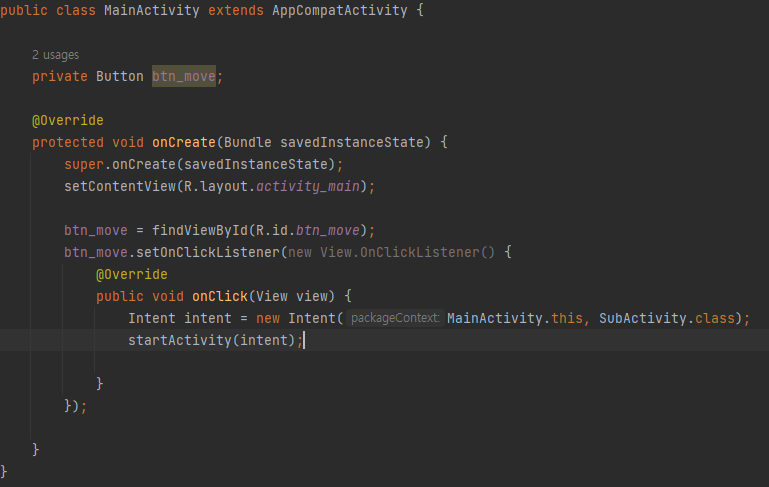The width and height of the screenshot is (769, 487).
Task: Click the class name MainActivity in declaration
Action: click(x=152, y=10)
